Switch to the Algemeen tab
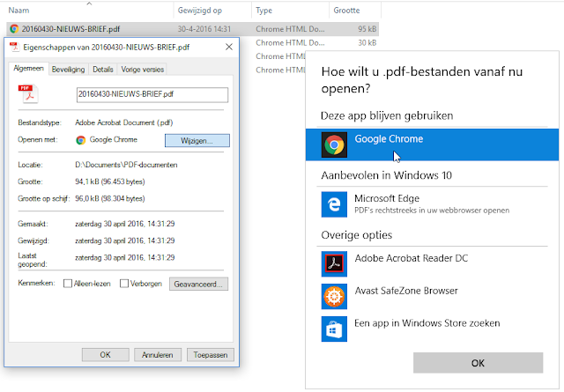Screen dimensions: 564x392 click(x=28, y=69)
